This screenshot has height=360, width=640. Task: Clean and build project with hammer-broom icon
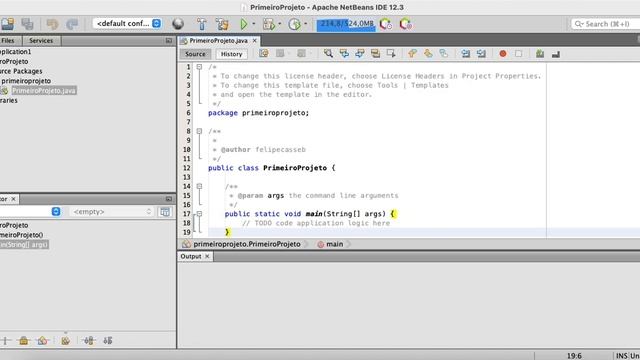click(222, 24)
